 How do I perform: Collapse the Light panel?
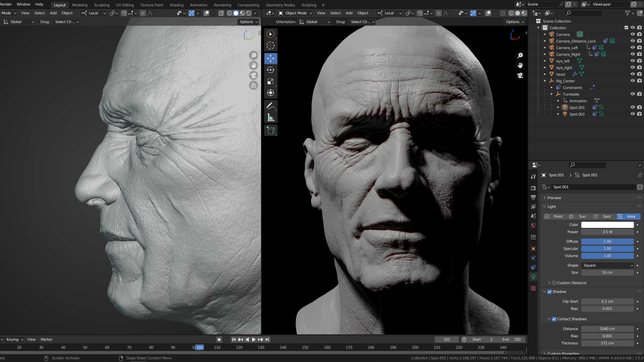[545, 207]
